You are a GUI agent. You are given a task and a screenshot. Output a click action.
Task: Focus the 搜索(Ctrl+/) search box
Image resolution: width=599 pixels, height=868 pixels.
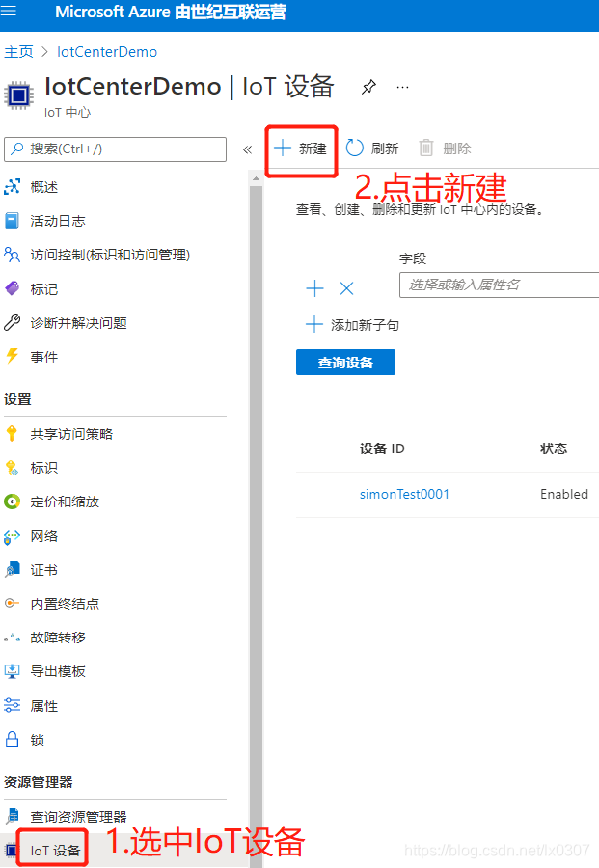[115, 149]
